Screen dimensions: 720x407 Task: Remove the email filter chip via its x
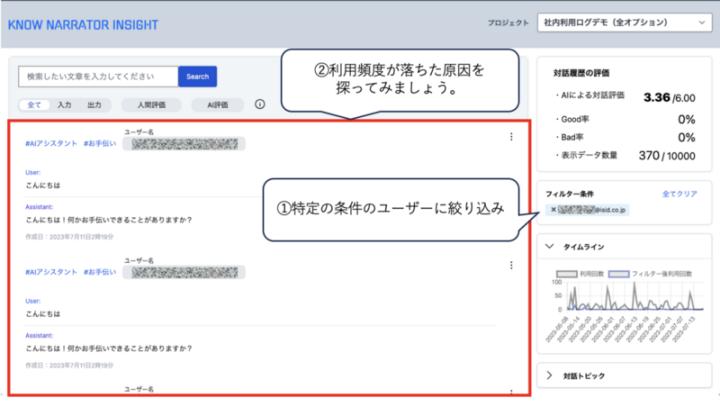(x=553, y=210)
